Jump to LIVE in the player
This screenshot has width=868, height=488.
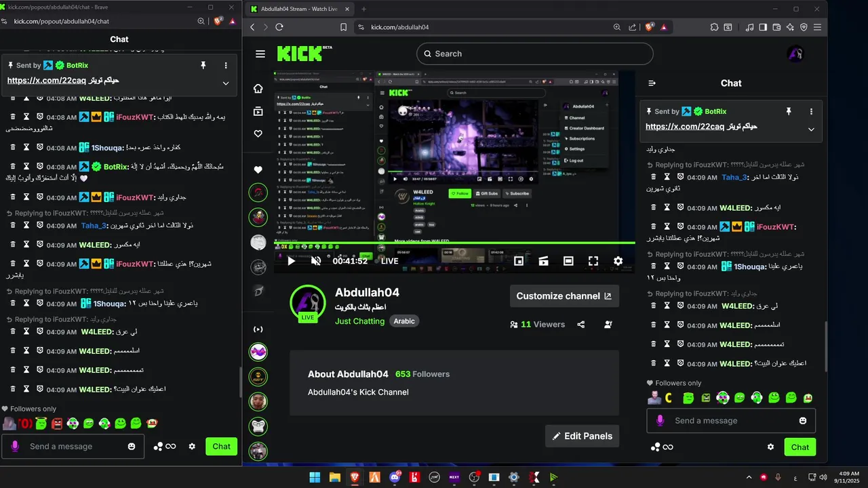389,261
